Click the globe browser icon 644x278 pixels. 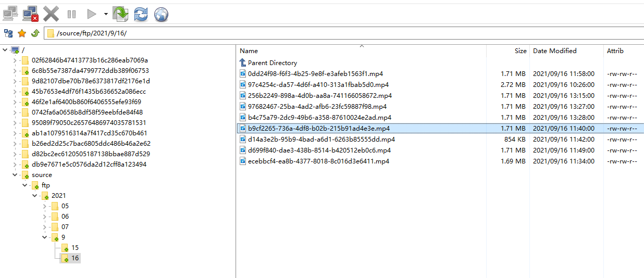pyautogui.click(x=161, y=14)
